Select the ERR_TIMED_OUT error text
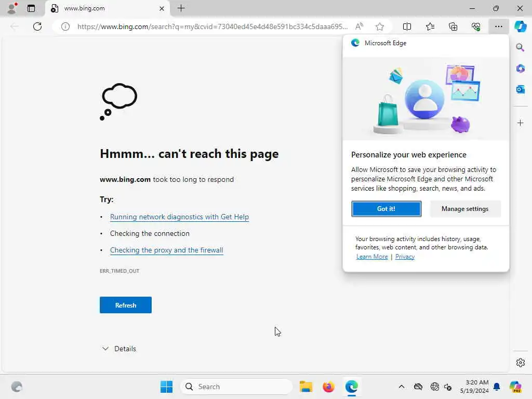 pyautogui.click(x=119, y=271)
